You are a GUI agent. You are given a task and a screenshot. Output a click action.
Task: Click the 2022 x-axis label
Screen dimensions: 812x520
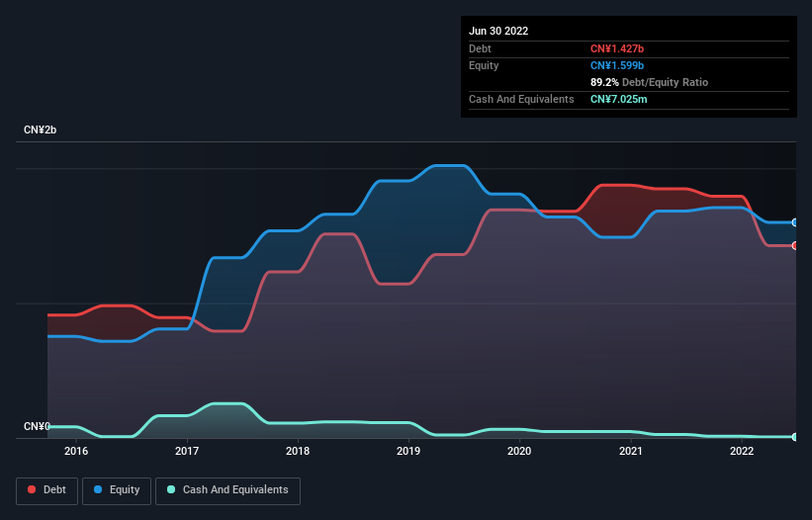[742, 451]
